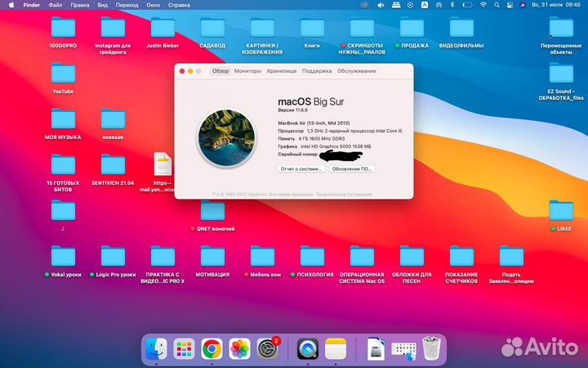
Task: Select the EZ Sound ОБРАБОТКА_files folder
Action: pyautogui.click(x=561, y=74)
